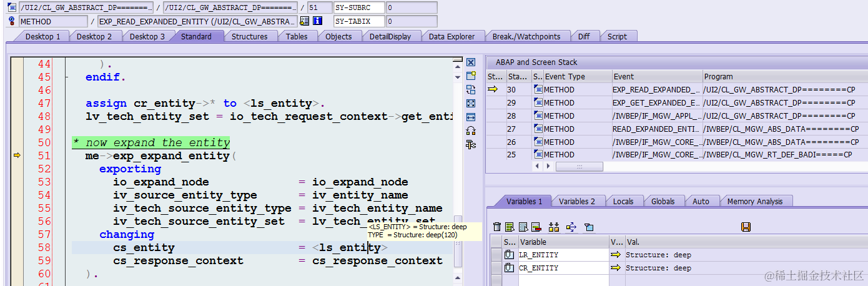Image resolution: width=868 pixels, height=286 pixels.
Task: Open the Script tab
Action: (617, 36)
